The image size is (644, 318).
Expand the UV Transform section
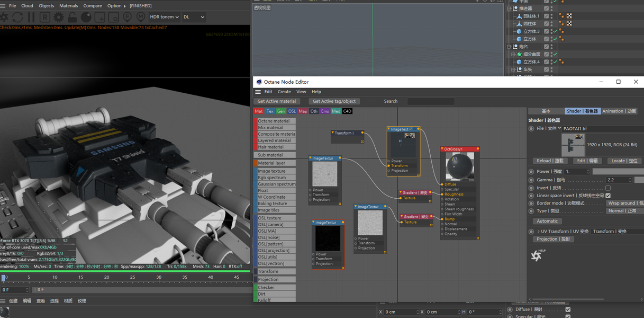click(539, 232)
